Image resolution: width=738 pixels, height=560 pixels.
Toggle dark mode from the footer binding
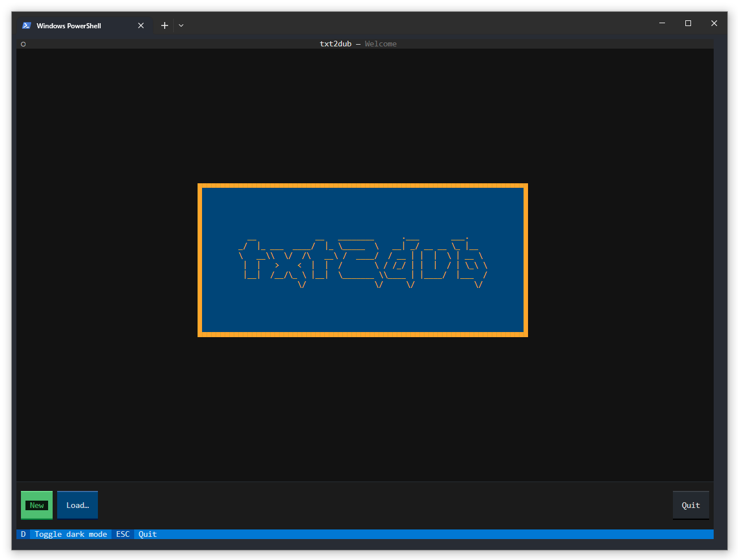tap(70, 534)
